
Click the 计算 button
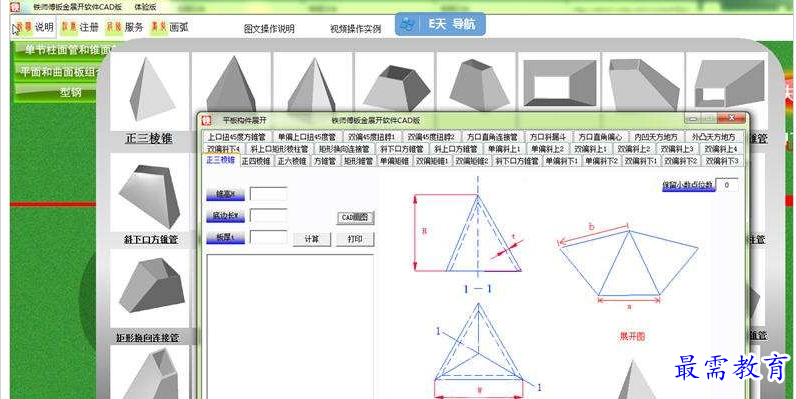pos(312,239)
